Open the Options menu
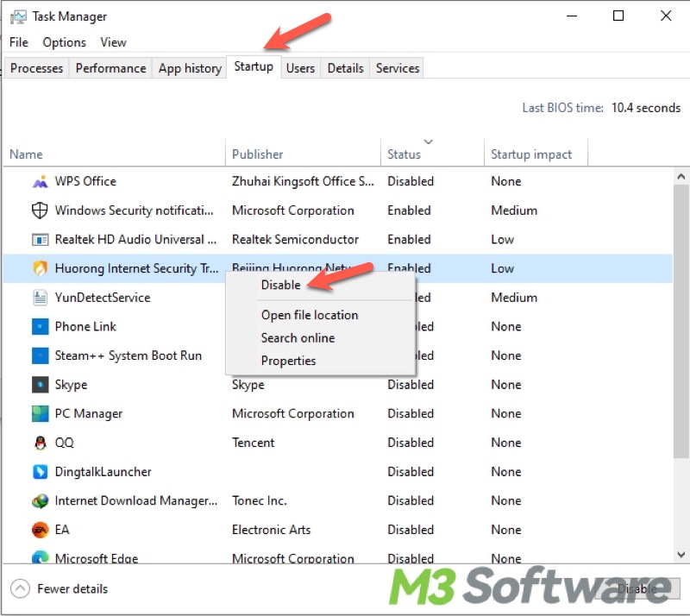This screenshot has height=616, width=690. [64, 42]
